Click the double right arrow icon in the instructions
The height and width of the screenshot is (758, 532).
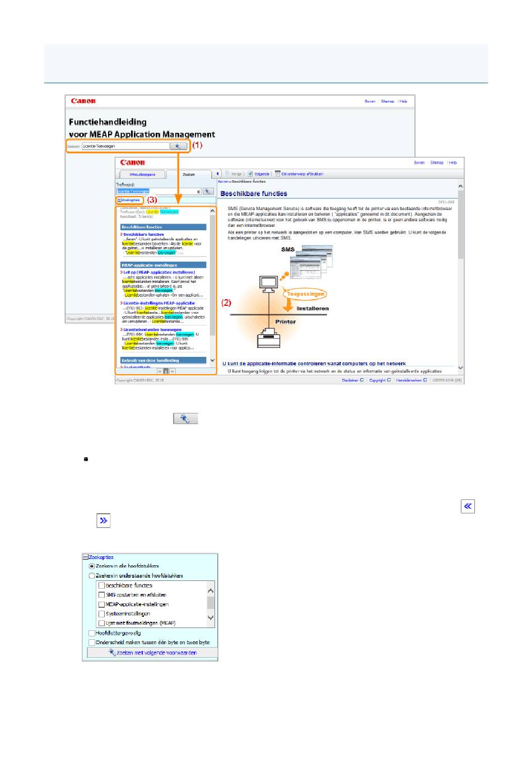(x=104, y=520)
